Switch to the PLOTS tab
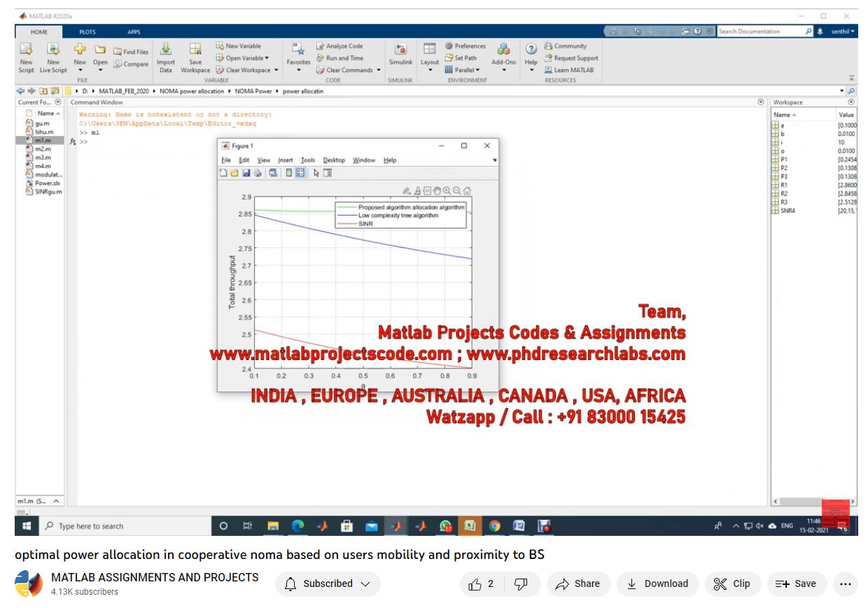868x608 pixels. [x=87, y=32]
